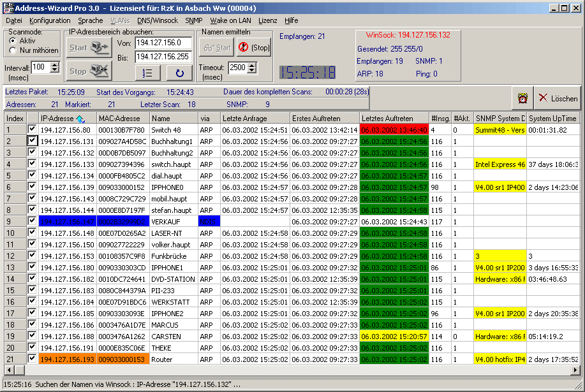
Task: Click the IP cell 194.127.156.144
Action: tap(68, 210)
